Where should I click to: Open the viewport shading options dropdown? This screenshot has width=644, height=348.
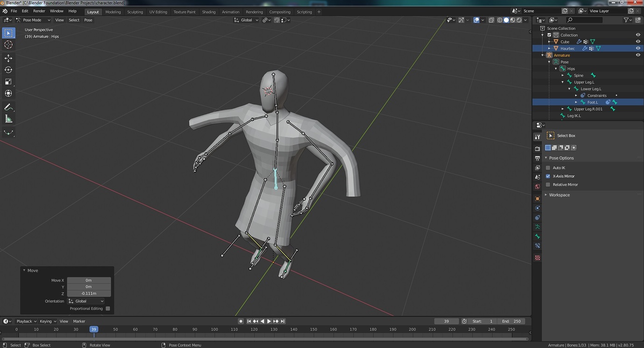[525, 20]
